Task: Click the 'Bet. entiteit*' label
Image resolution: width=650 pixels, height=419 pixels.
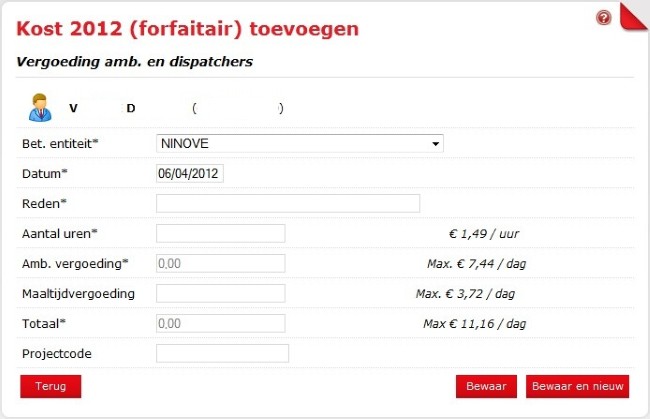Action: coord(60,143)
